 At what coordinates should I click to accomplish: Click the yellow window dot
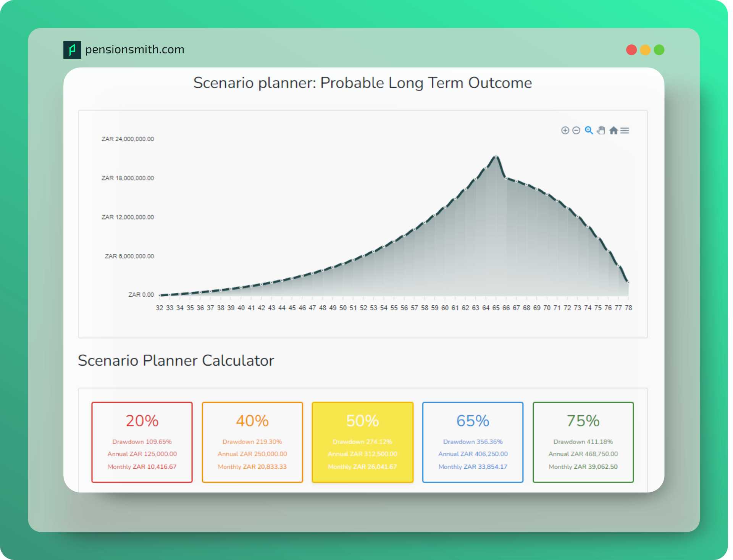tap(645, 50)
